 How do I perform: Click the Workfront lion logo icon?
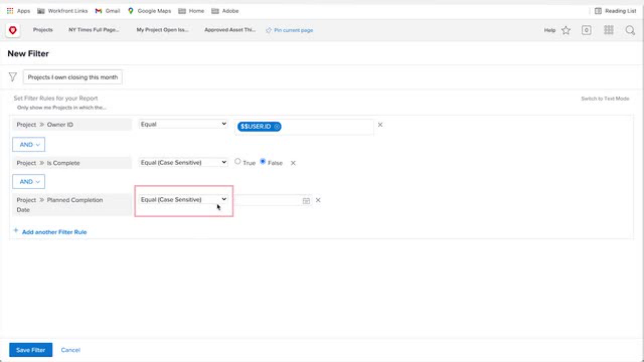pyautogui.click(x=13, y=31)
